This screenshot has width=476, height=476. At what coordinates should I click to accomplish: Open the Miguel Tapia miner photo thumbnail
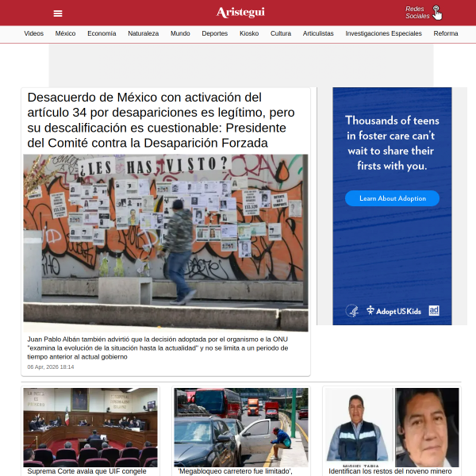click(x=392, y=427)
